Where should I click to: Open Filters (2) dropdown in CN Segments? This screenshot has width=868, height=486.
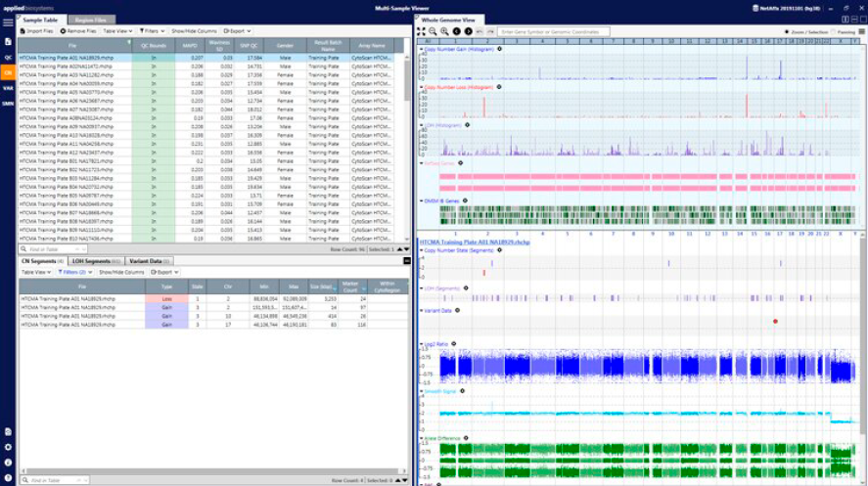[73, 272]
